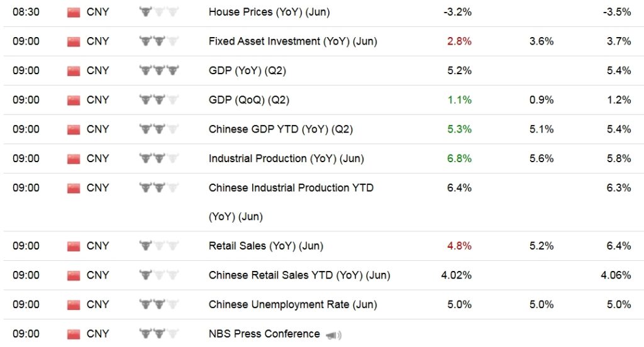Click China flag in Chinese Unemployment Rate row
The width and height of the screenshot is (644, 347).
74,305
